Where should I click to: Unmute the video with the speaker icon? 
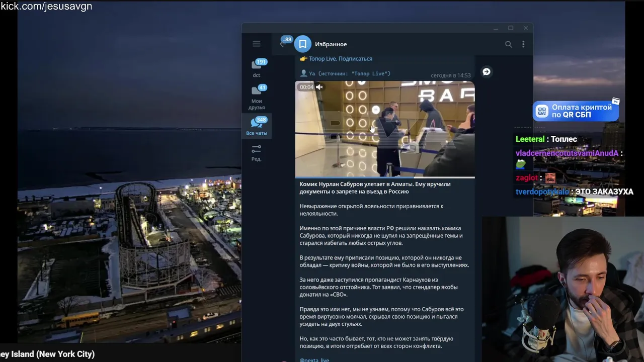click(319, 87)
